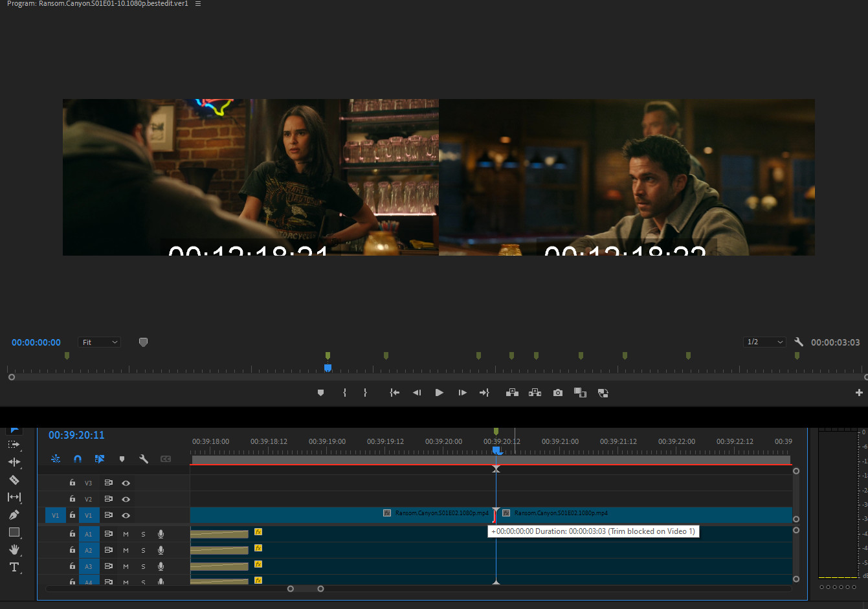This screenshot has width=868, height=609.
Task: Click the Lift button in Program monitor
Action: pos(512,393)
